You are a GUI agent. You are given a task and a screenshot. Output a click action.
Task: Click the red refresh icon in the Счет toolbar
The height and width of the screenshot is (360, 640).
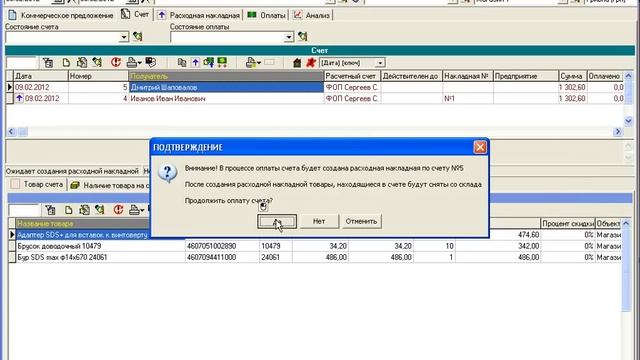[116, 62]
